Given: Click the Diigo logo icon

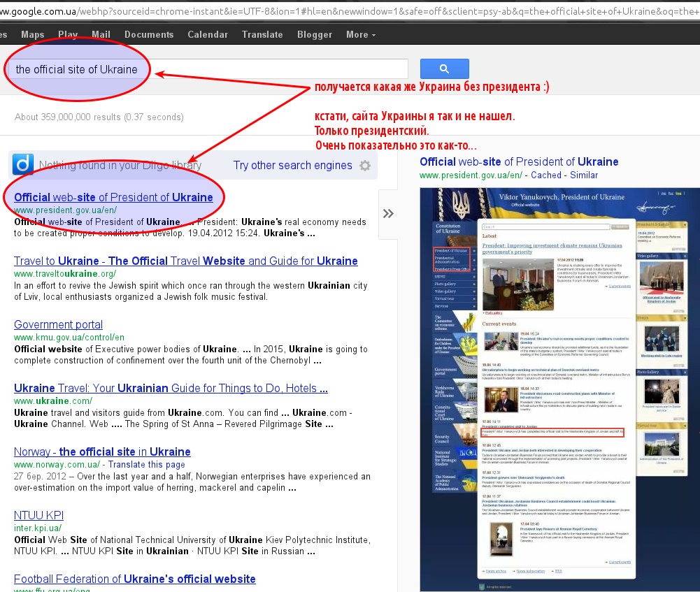Looking at the screenshot, I should 23,165.
